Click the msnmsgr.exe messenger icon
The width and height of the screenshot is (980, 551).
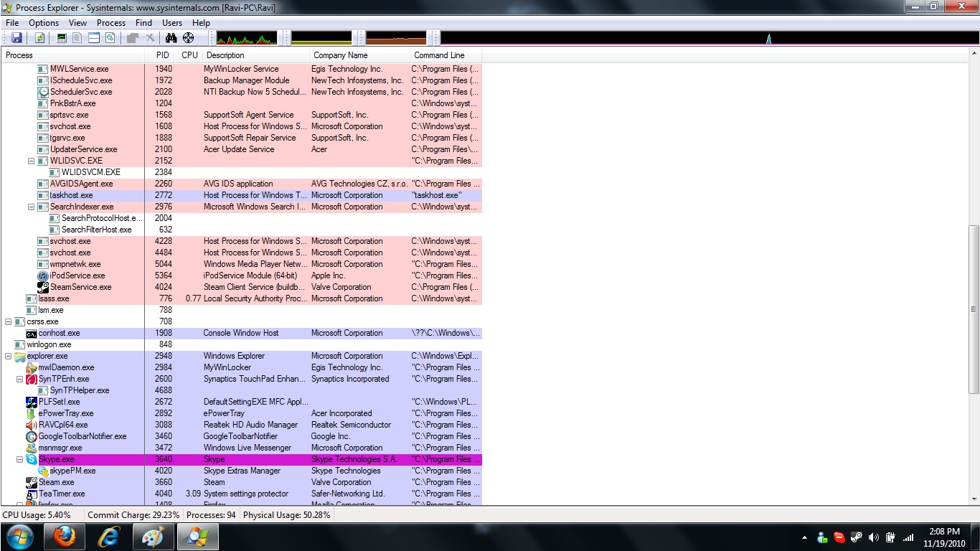32,448
